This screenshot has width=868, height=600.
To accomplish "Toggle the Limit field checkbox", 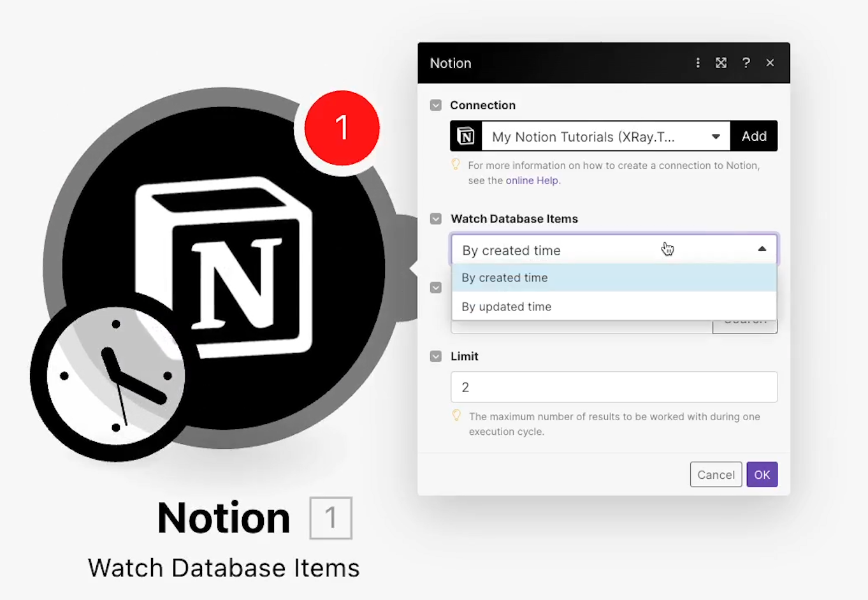I will pyautogui.click(x=436, y=356).
